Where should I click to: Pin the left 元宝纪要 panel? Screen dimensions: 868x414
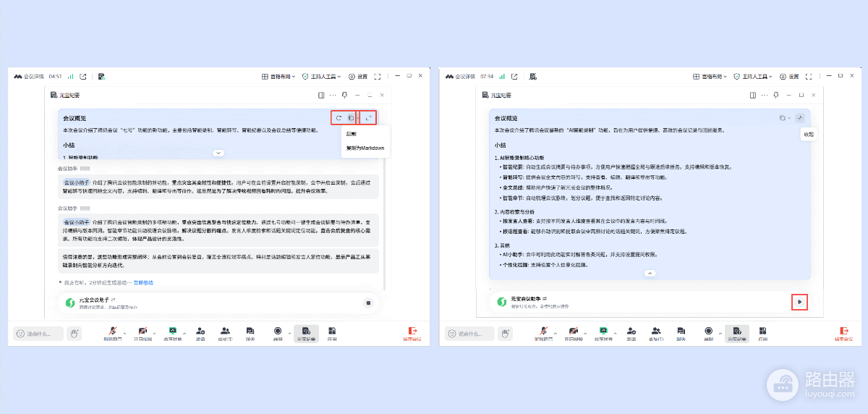click(344, 95)
